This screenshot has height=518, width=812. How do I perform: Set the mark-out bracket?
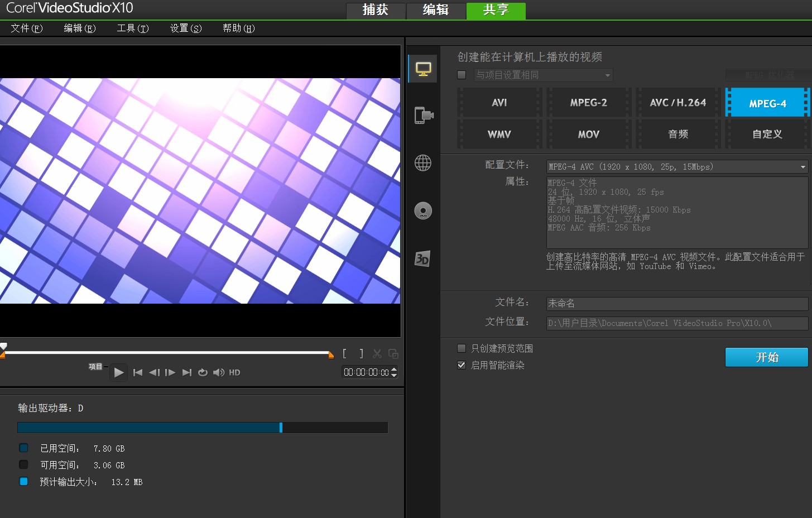pyautogui.click(x=361, y=353)
